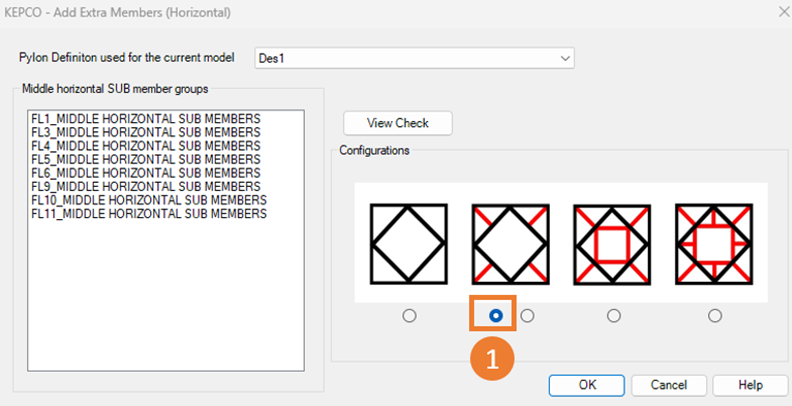Choose FL5_MIDDLE HORIZONTAL SUB MEMBERS entry

(146, 160)
